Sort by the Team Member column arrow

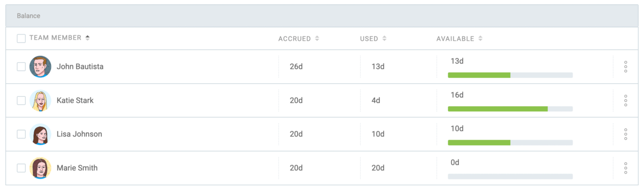click(x=87, y=38)
